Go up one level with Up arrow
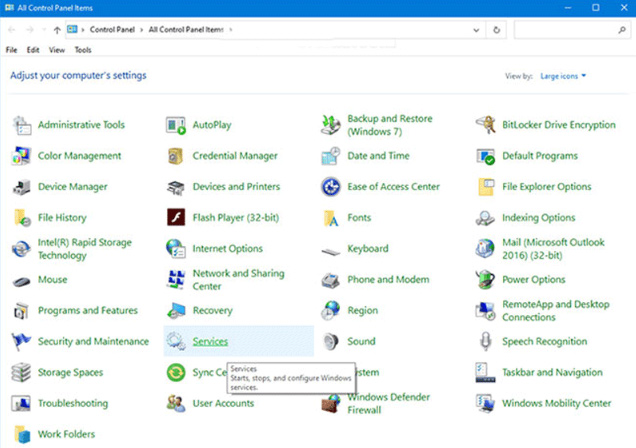Viewport: 636px width, 448px height. (57, 30)
